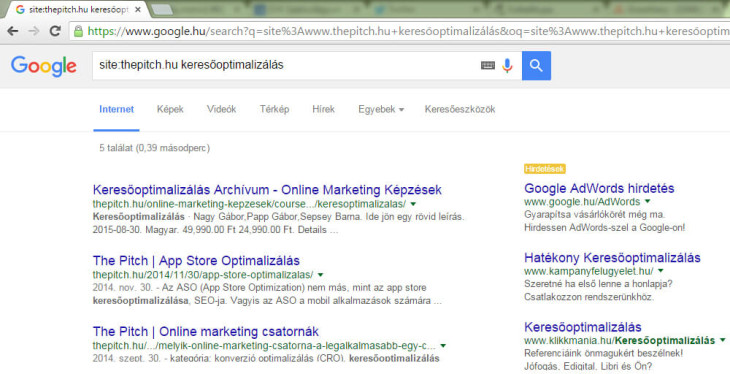730x374 pixels.
Task: Click the Google logo
Action: 44,66
